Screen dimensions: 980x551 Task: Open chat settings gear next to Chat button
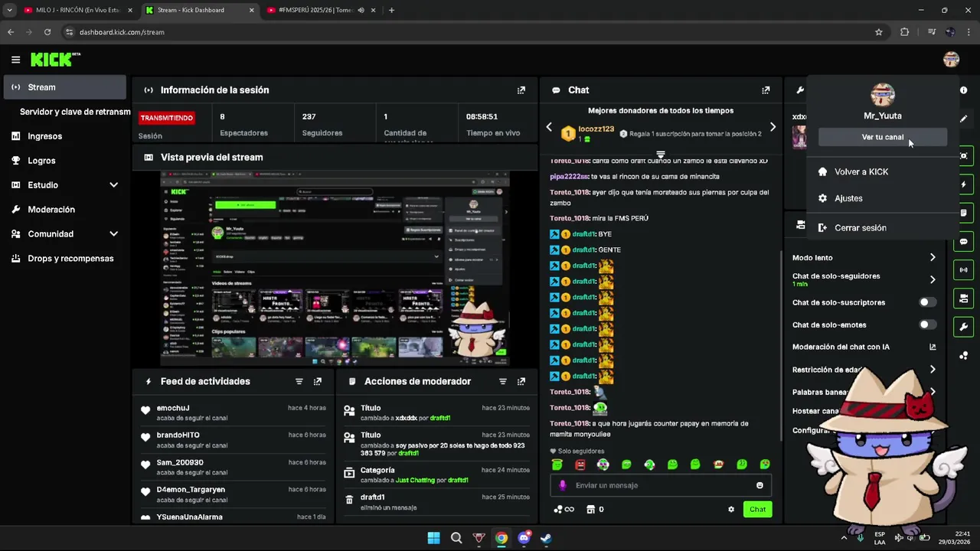731,510
